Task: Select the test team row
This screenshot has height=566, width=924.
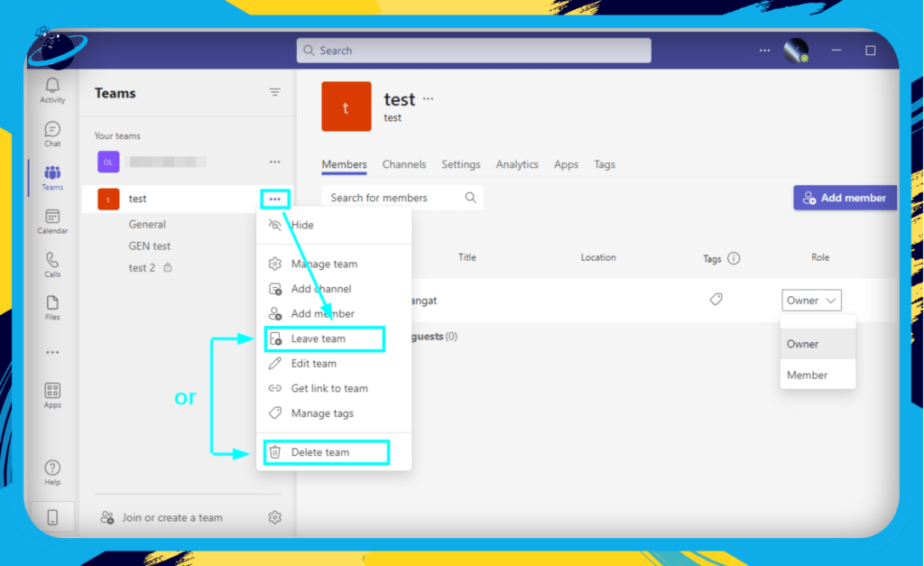Action: click(x=186, y=199)
